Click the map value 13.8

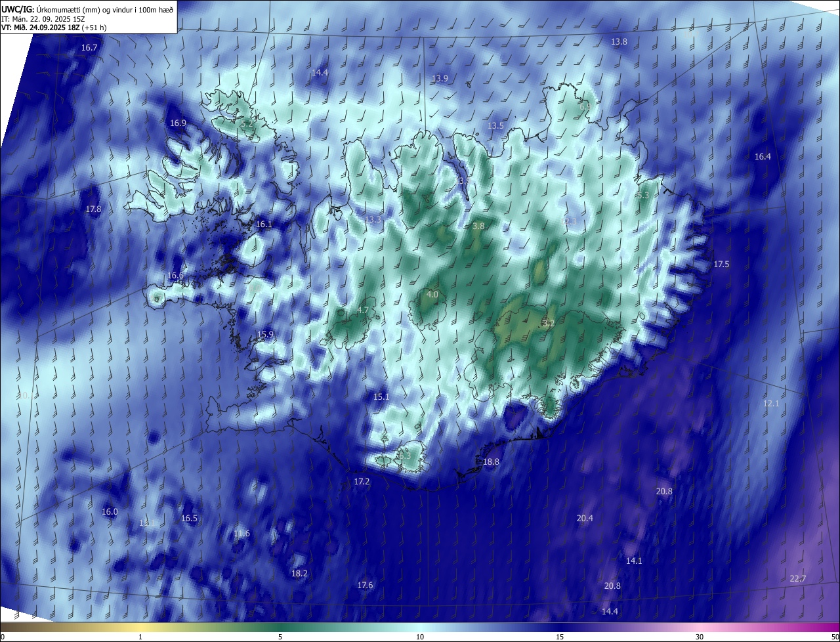619,41
